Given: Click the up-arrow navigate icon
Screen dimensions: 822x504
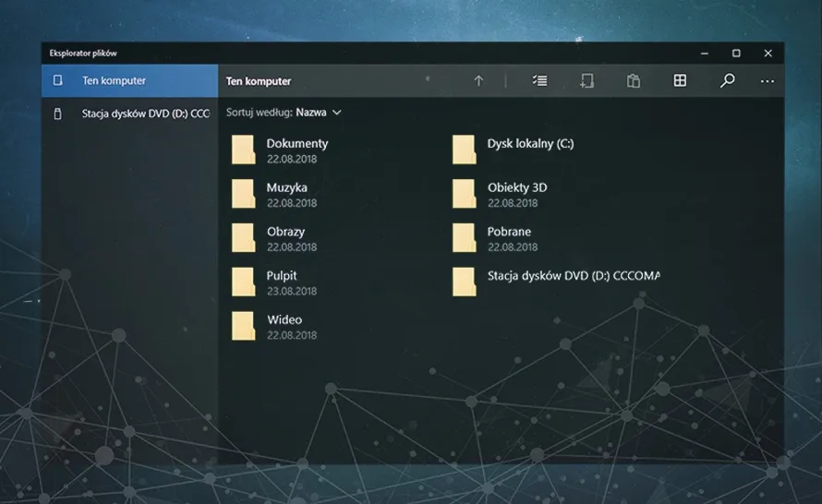Looking at the screenshot, I should 478,80.
